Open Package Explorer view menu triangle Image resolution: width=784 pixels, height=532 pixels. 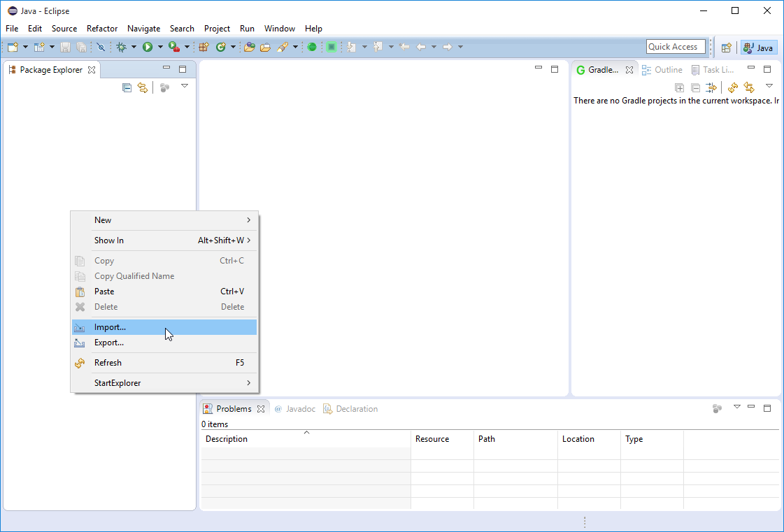tap(185, 86)
